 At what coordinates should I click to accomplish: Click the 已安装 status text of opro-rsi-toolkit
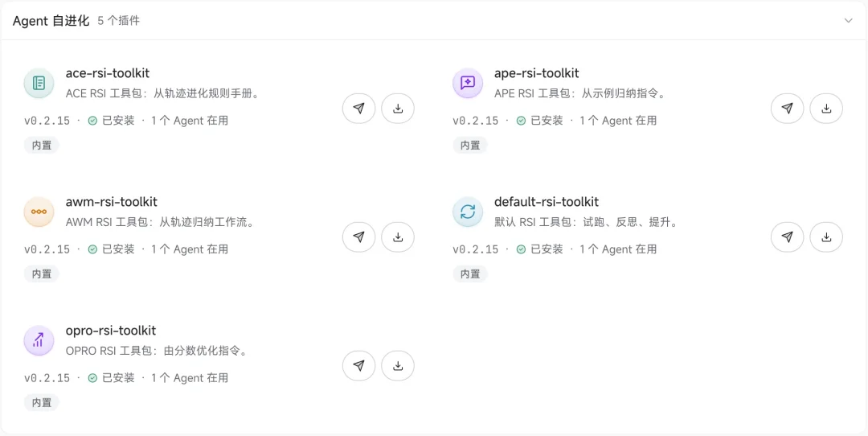pyautogui.click(x=118, y=378)
